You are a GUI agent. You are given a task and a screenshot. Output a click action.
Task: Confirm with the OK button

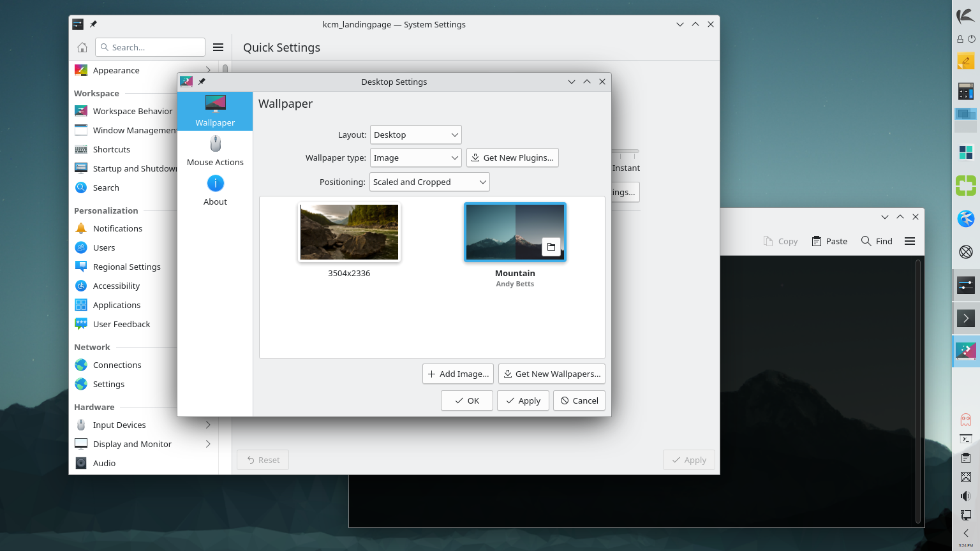[467, 400]
